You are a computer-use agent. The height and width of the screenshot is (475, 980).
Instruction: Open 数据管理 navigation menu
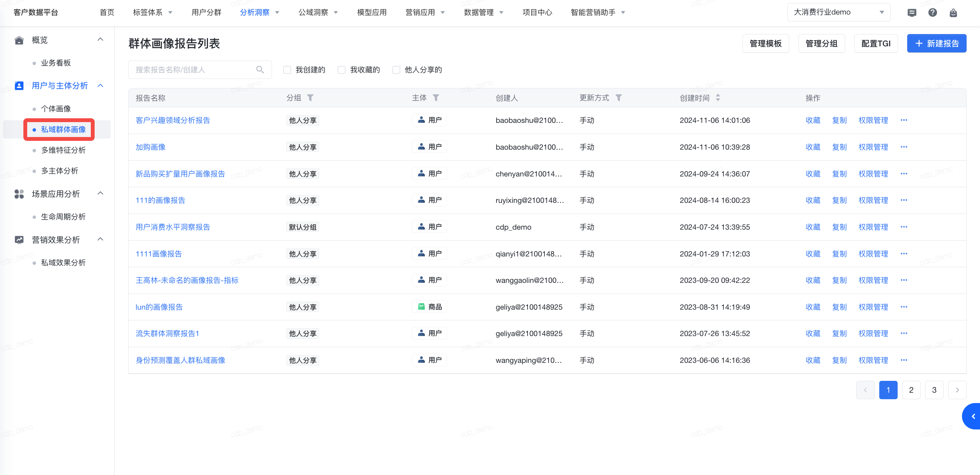[x=483, y=13]
